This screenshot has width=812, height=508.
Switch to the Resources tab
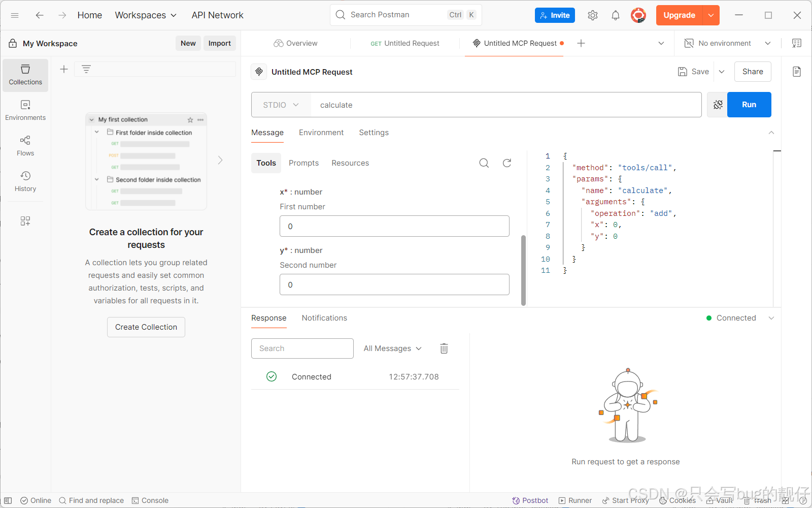[x=350, y=163]
